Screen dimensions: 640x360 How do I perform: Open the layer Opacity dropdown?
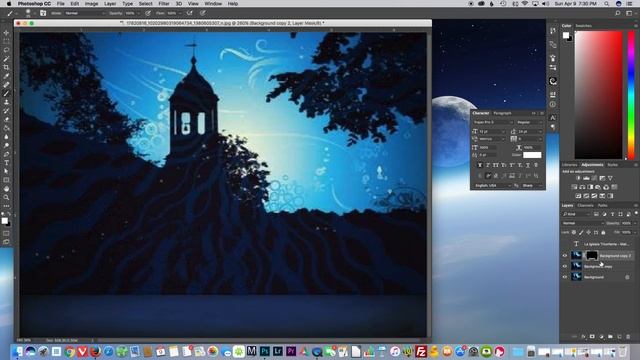(634, 223)
